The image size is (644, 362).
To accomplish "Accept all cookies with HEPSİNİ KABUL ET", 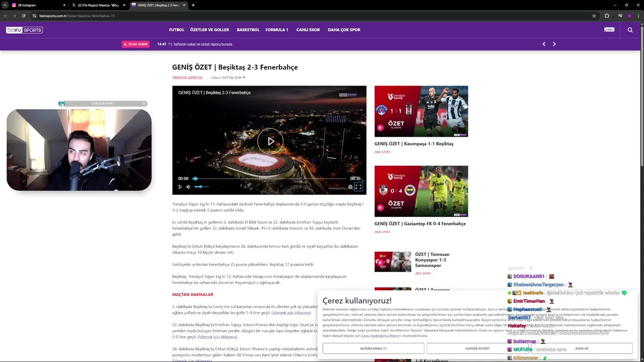I will point(373,348).
